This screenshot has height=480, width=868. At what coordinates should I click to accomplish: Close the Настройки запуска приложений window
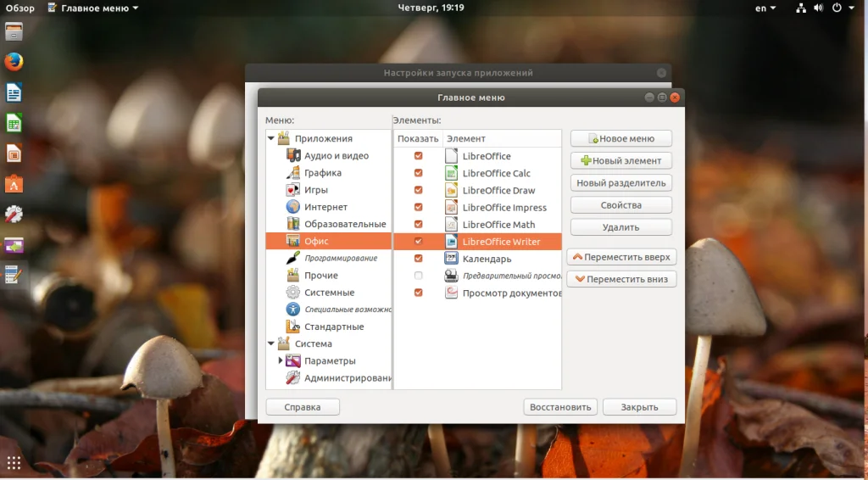(661, 73)
